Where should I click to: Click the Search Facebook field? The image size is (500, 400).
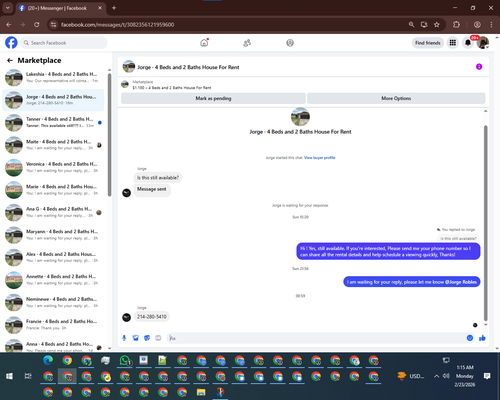point(64,43)
